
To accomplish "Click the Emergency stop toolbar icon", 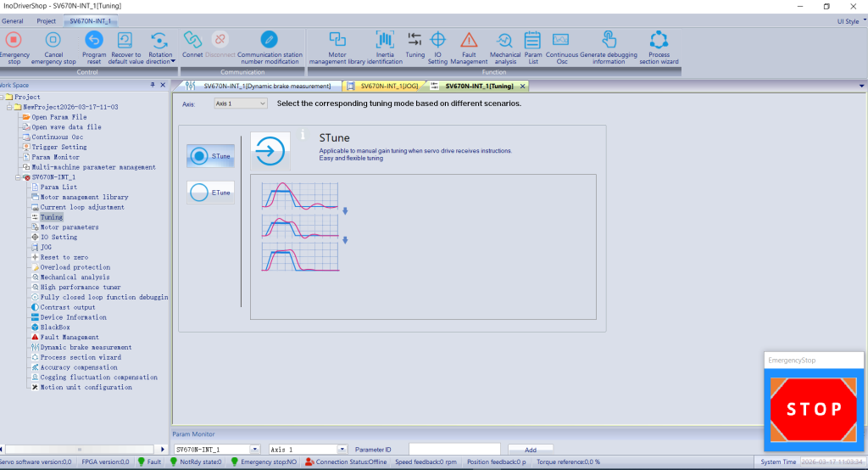I will pos(14,40).
